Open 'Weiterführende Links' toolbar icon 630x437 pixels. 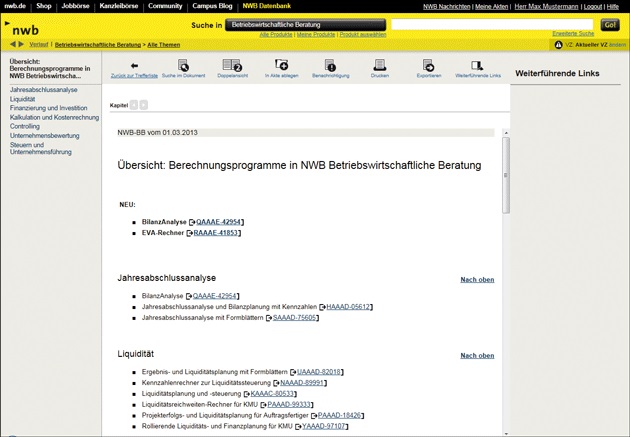477,65
